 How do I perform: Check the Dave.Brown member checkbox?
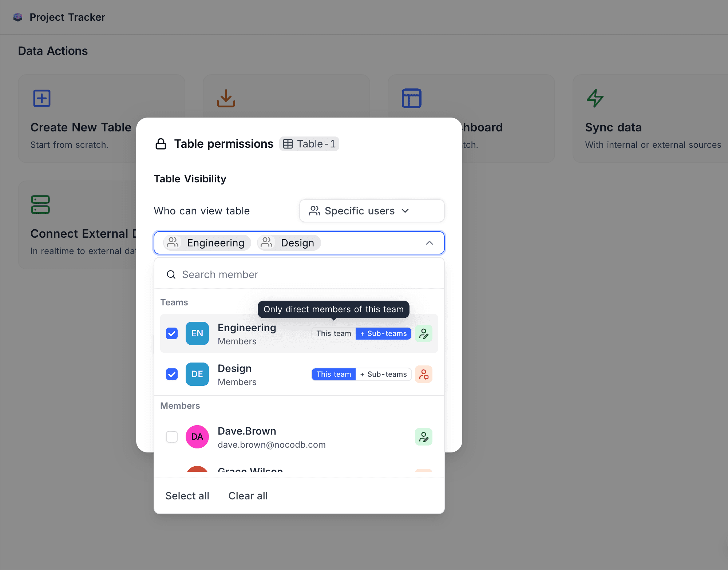click(x=172, y=437)
